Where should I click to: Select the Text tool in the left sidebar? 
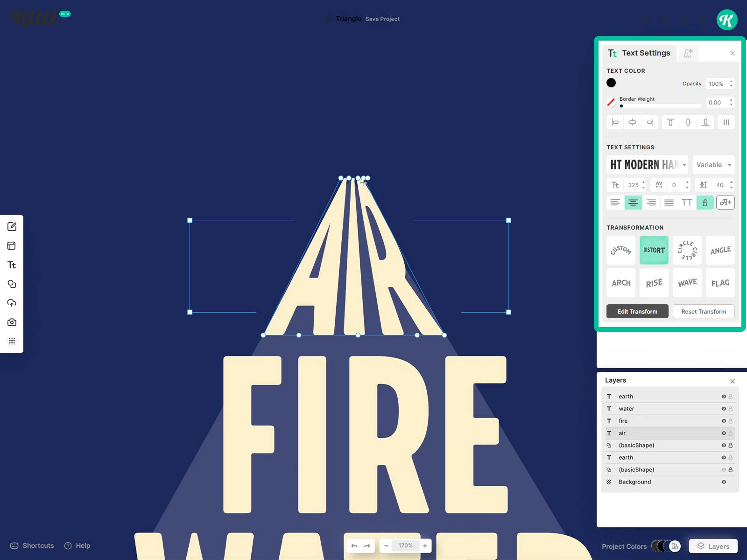[12, 265]
